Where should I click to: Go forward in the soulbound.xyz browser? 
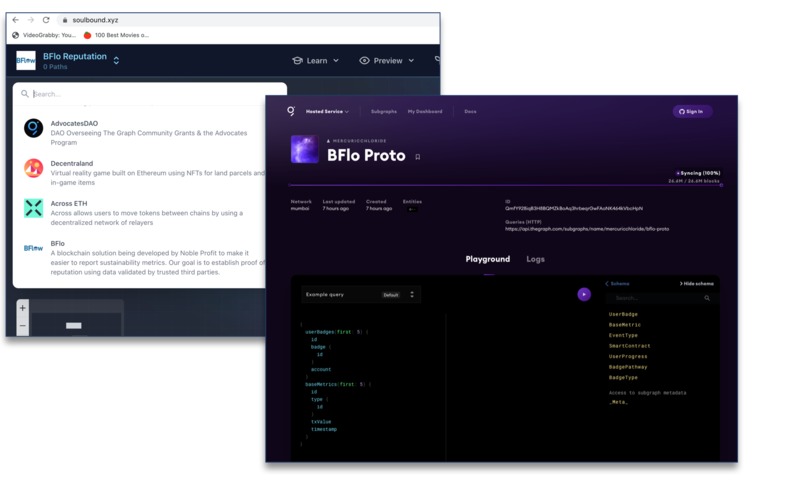click(31, 20)
